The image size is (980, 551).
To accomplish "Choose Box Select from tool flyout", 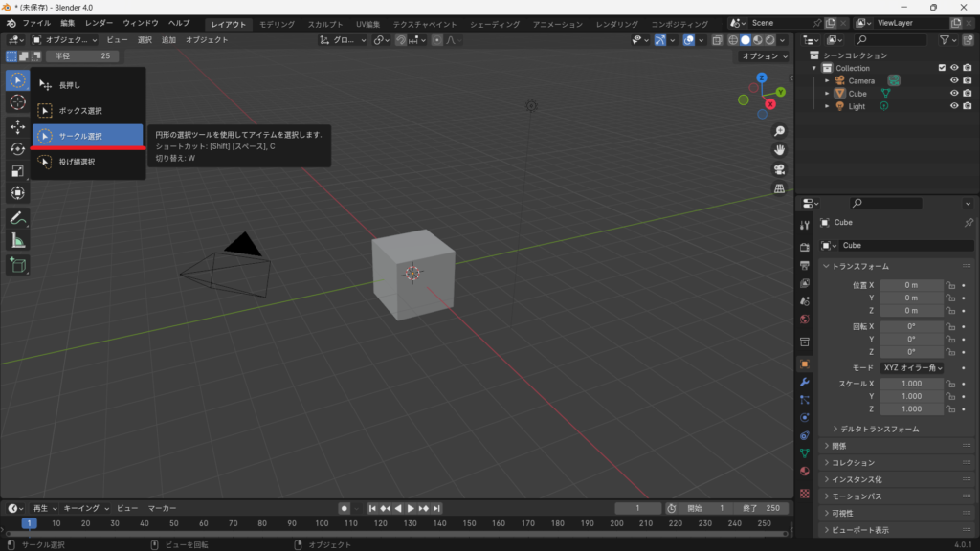I will tap(88, 111).
